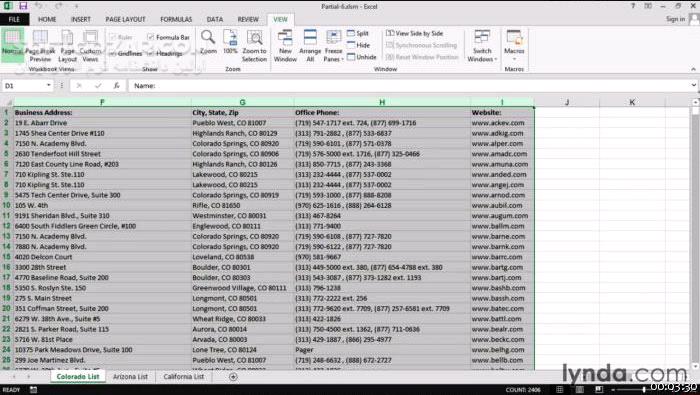Click Sign in link

[x=675, y=19]
